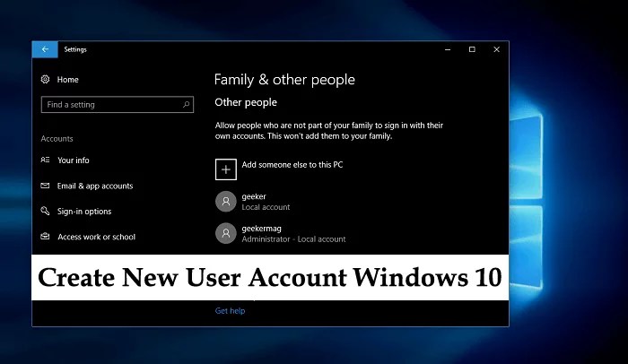Image resolution: width=628 pixels, height=364 pixels.
Task: Minimize the Settings window
Action: point(448,49)
